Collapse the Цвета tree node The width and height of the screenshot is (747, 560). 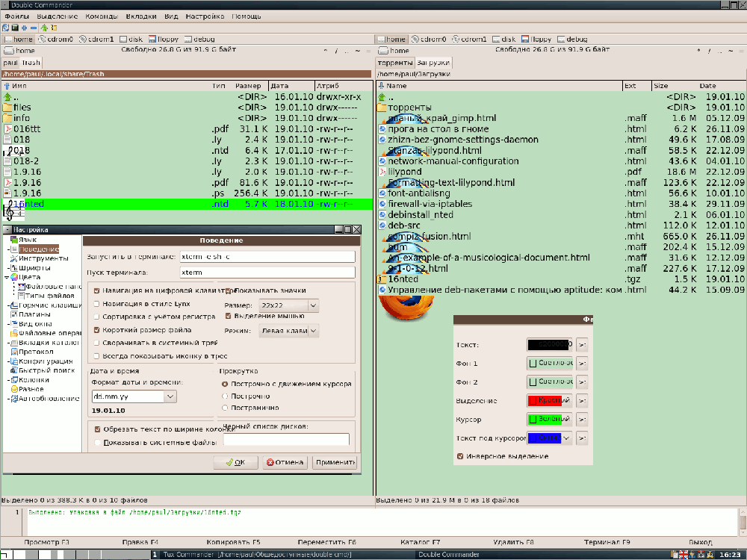pos(7,277)
